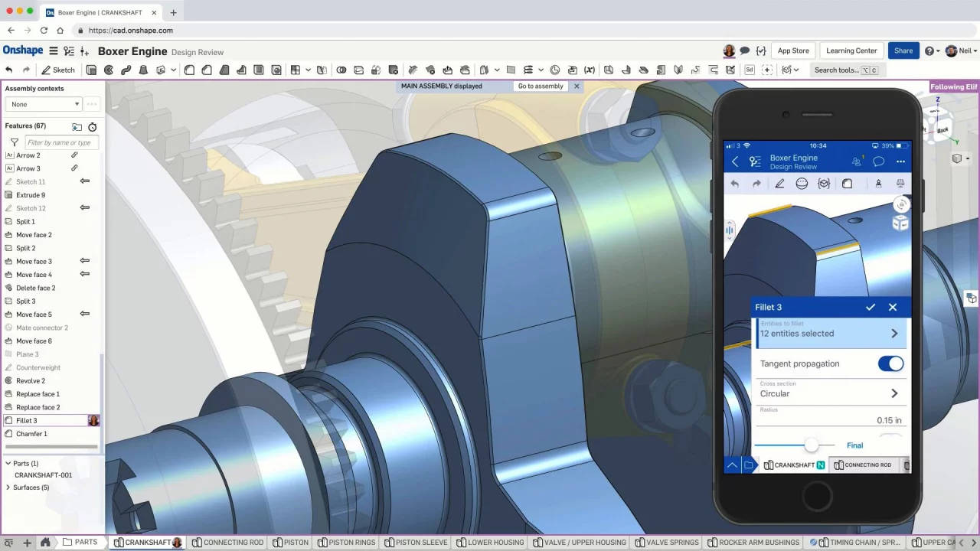Open the Variables (x) tool
Screen dimensions: 980x551
[589, 70]
